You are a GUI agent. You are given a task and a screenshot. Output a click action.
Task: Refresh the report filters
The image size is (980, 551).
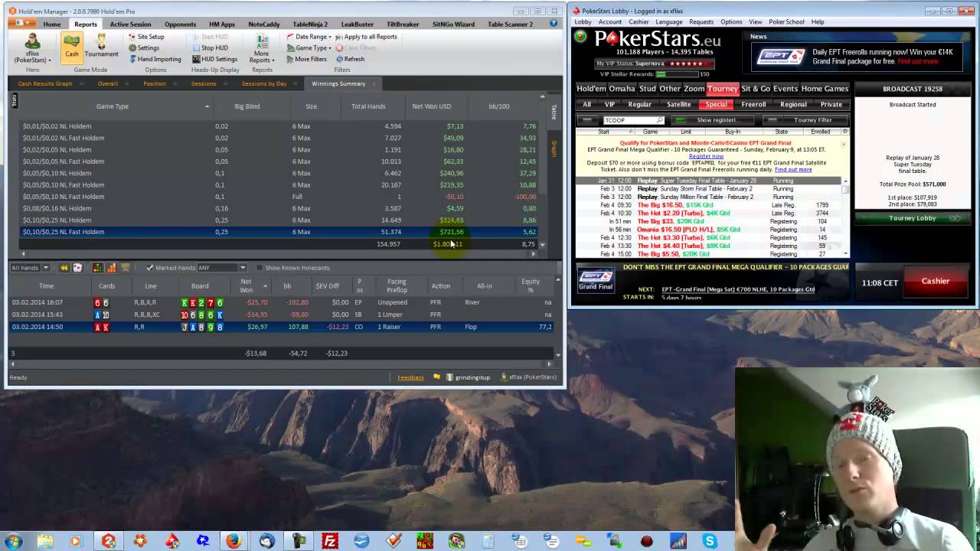click(349, 59)
